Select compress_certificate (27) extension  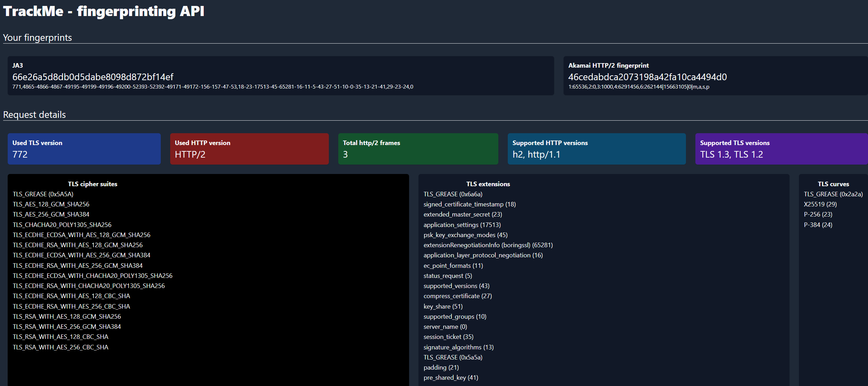(458, 296)
